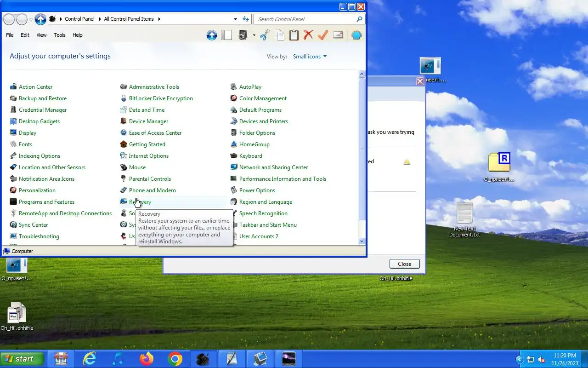
Task: Open the address bar history dropdown arrow
Action: pos(235,19)
